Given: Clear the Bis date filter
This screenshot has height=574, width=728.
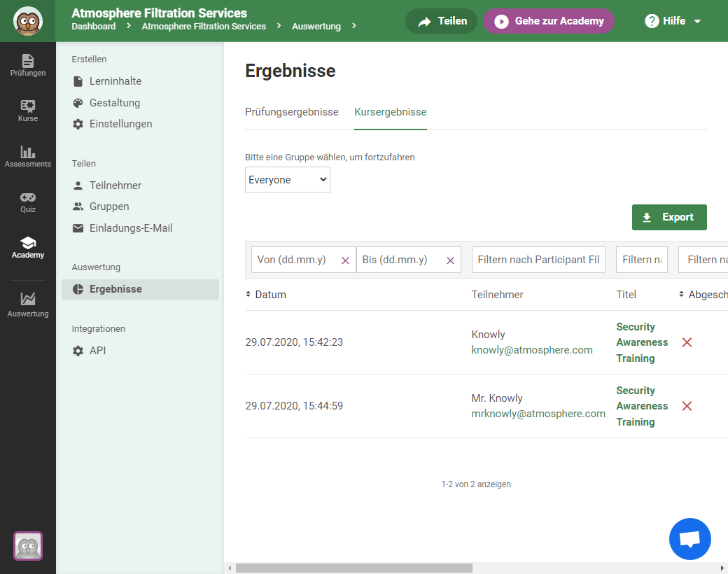Looking at the screenshot, I should click(x=450, y=260).
